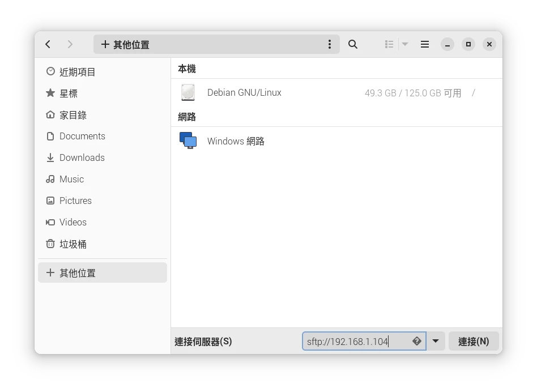Minimize the file manager window
This screenshot has width=537, height=392.
coord(447,45)
